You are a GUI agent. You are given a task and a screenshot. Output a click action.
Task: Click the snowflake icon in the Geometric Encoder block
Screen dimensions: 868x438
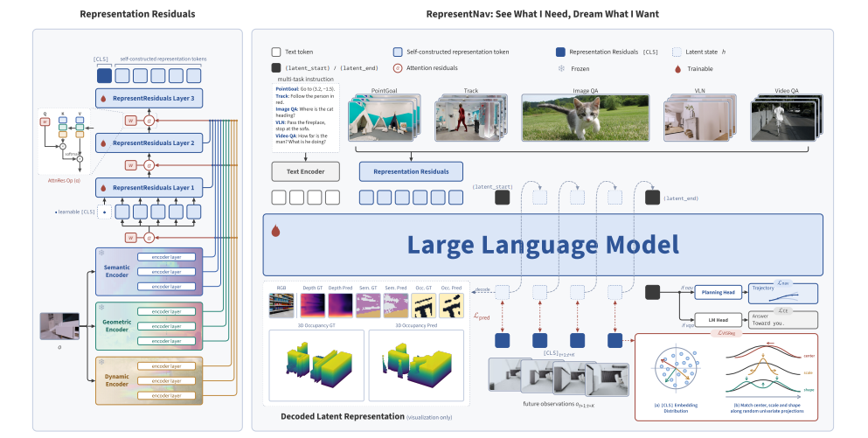click(101, 308)
